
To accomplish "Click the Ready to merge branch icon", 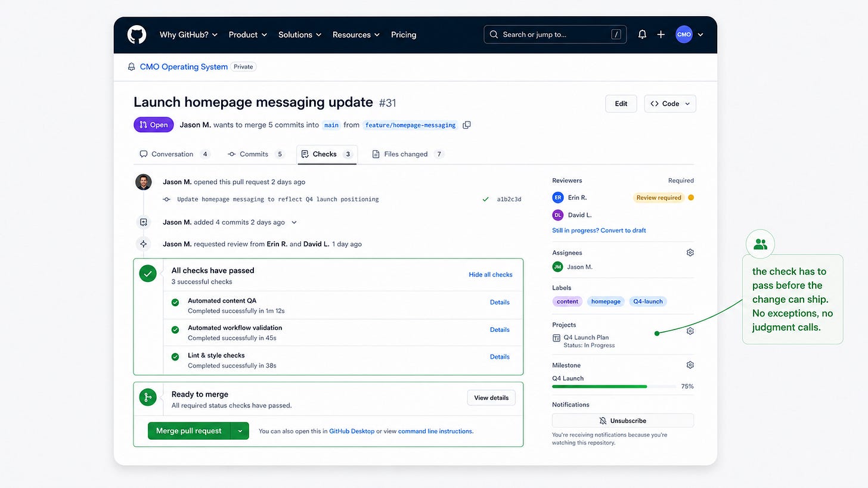I will pyautogui.click(x=148, y=397).
